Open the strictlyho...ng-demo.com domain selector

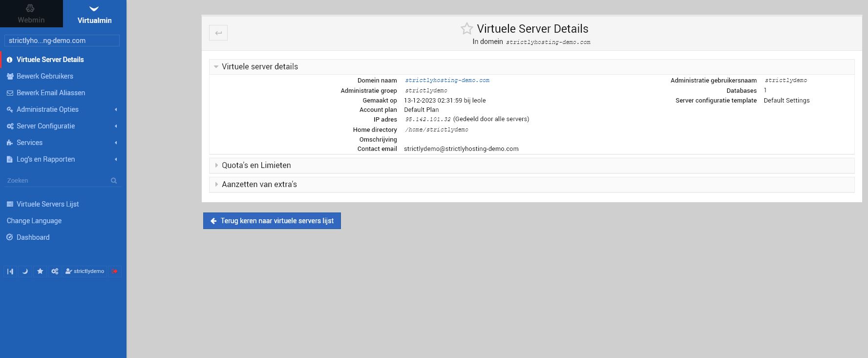pyautogui.click(x=62, y=41)
